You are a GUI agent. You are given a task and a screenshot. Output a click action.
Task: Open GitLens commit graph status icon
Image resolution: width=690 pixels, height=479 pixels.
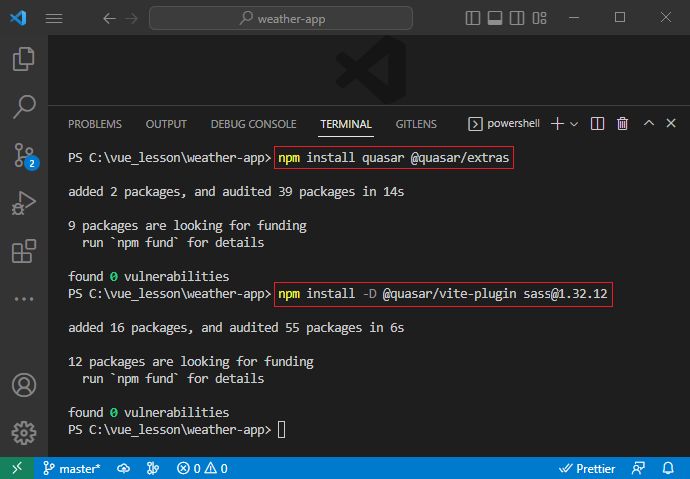coord(153,468)
